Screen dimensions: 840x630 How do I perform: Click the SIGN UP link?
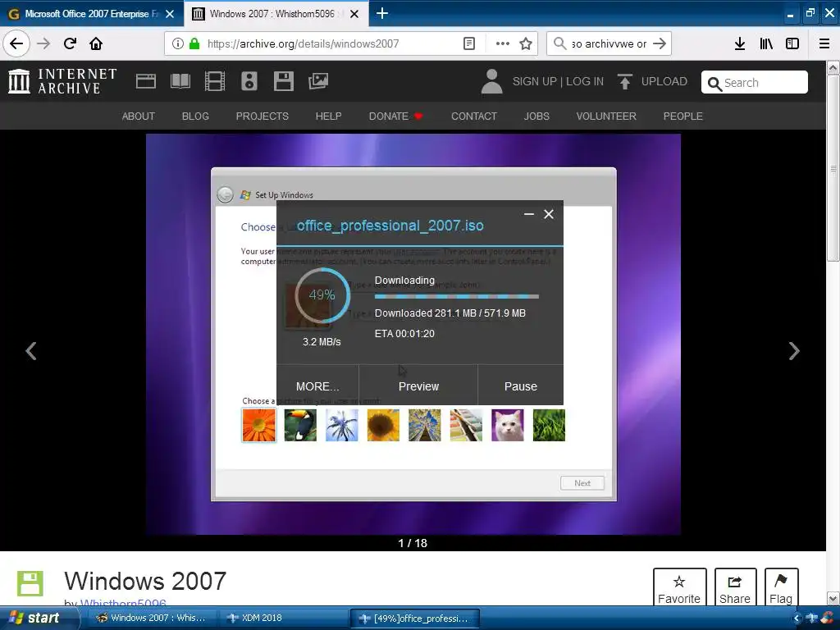(x=535, y=81)
